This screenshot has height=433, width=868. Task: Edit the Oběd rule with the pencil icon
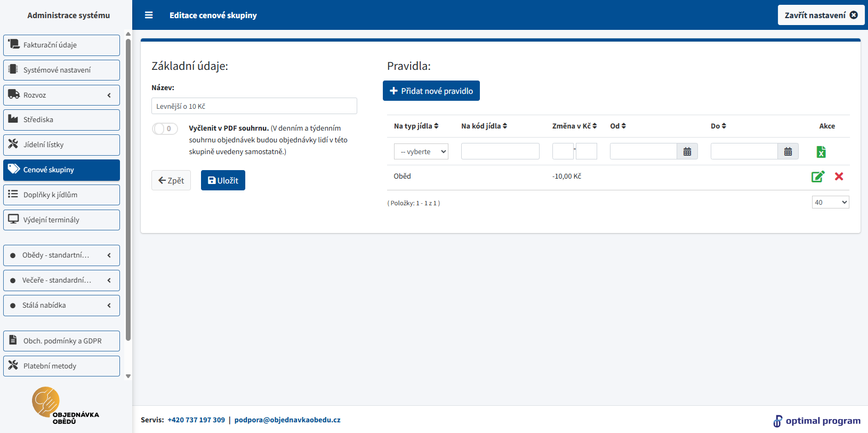click(817, 177)
